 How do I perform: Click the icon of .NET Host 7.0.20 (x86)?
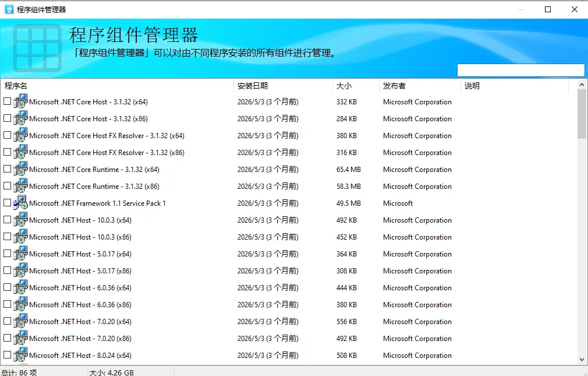[x=20, y=338]
